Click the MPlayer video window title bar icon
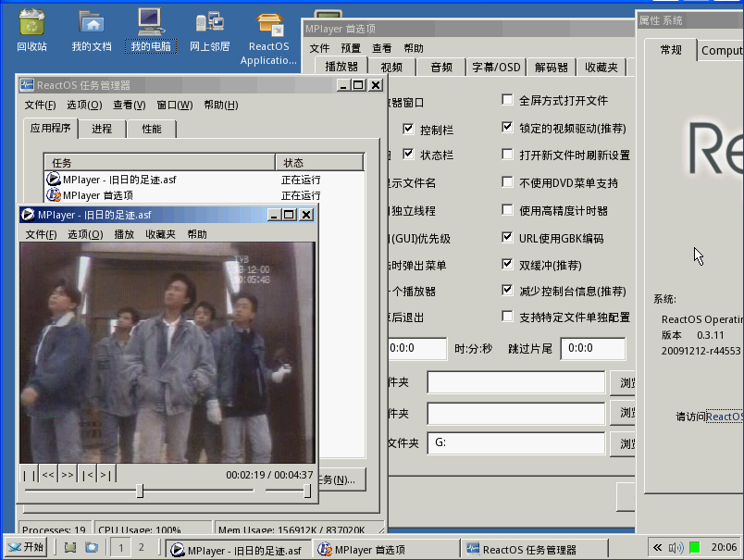This screenshot has width=744, height=560. [x=28, y=215]
